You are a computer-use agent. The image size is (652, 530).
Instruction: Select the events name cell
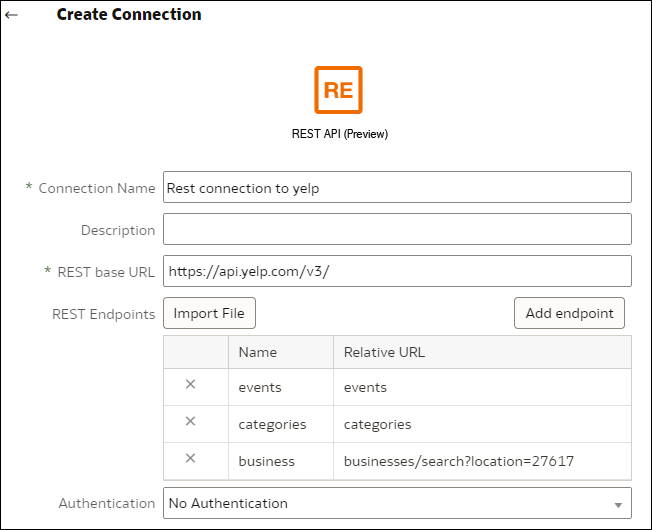pyautogui.click(x=260, y=387)
